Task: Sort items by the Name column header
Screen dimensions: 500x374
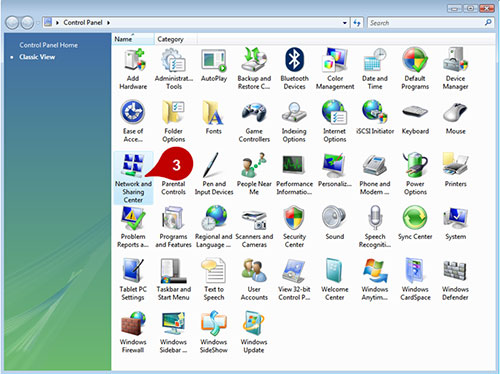Action: click(x=133, y=39)
